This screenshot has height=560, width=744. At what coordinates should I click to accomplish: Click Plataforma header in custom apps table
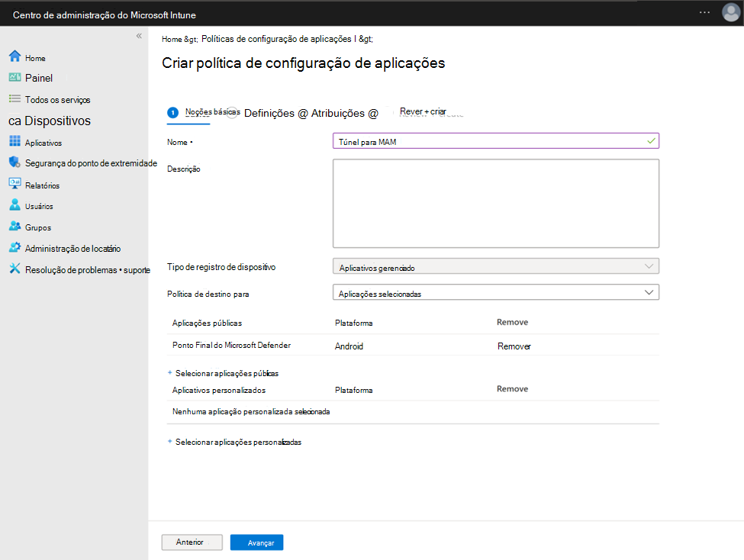(x=353, y=390)
